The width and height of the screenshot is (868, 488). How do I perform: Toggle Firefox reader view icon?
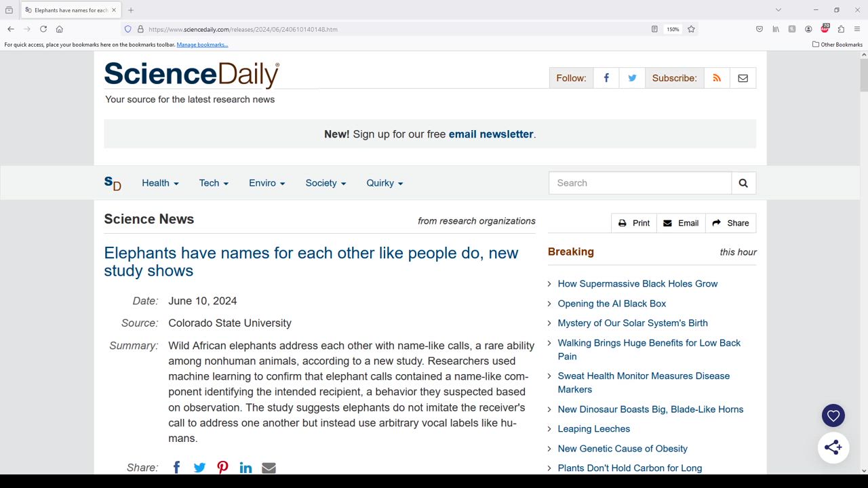coord(654,29)
